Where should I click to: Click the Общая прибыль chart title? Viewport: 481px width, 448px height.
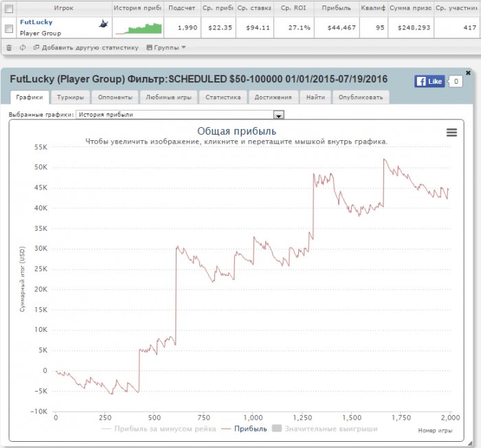tap(236, 131)
